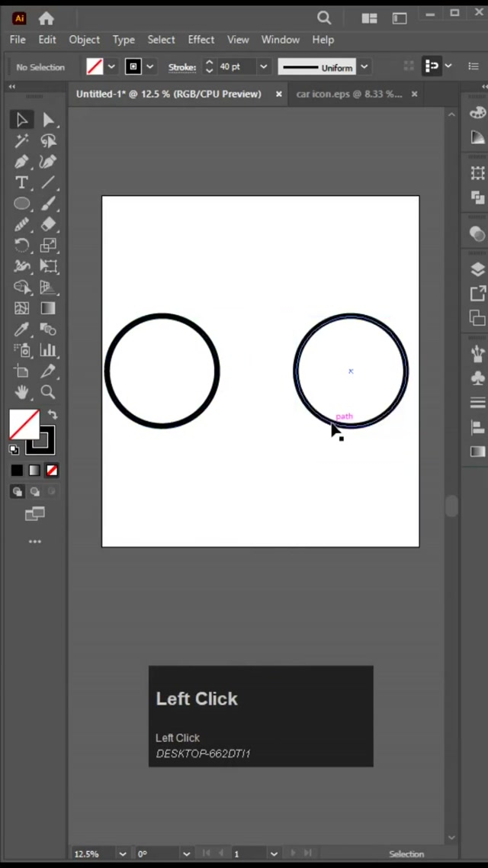This screenshot has width=488, height=868.
Task: Go to the Home screen button
Action: click(x=46, y=18)
